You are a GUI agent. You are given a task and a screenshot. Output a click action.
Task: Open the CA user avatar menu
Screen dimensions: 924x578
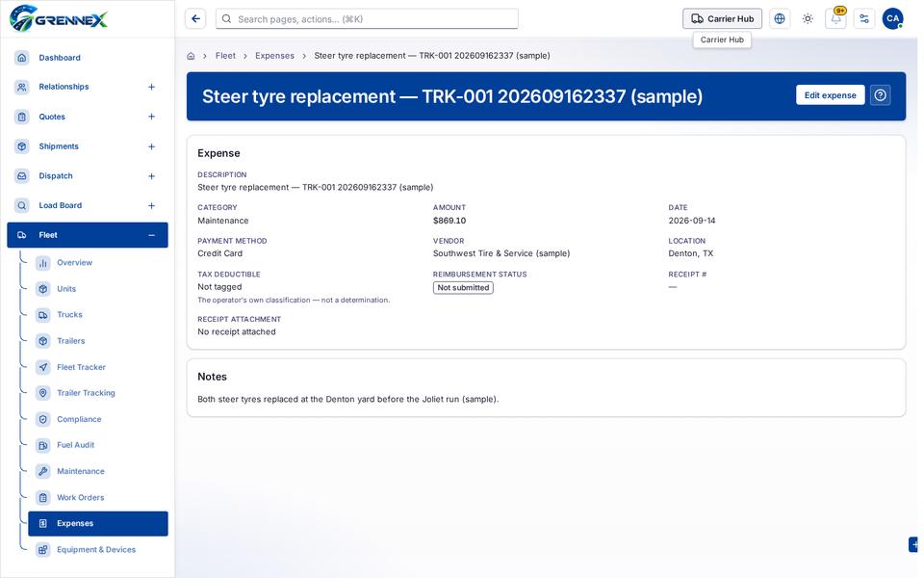click(893, 19)
